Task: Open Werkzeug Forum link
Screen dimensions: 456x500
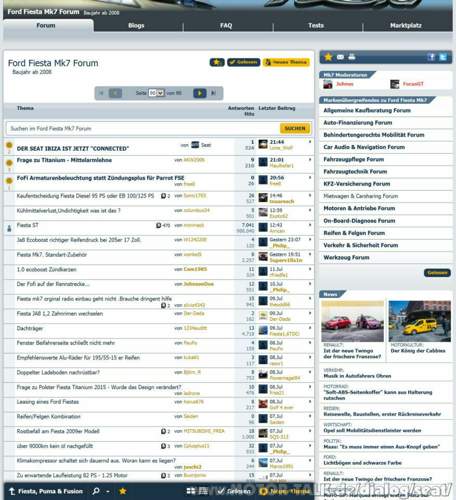Action: point(346,258)
